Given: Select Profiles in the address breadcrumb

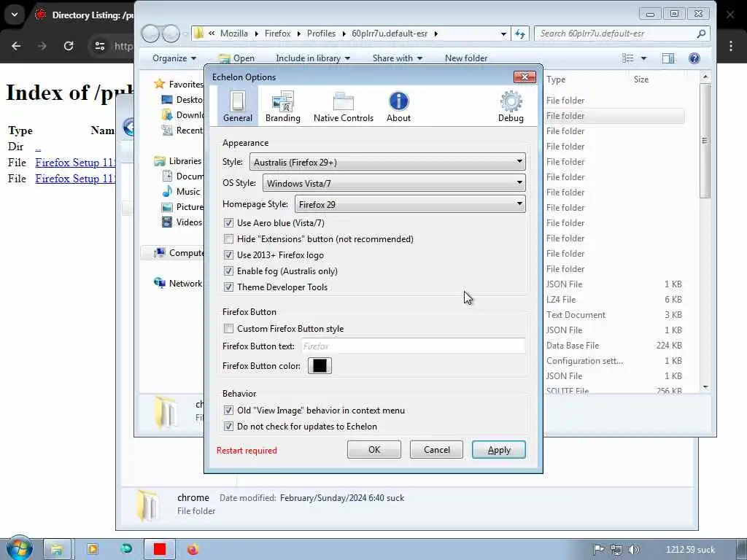Looking at the screenshot, I should [x=321, y=34].
